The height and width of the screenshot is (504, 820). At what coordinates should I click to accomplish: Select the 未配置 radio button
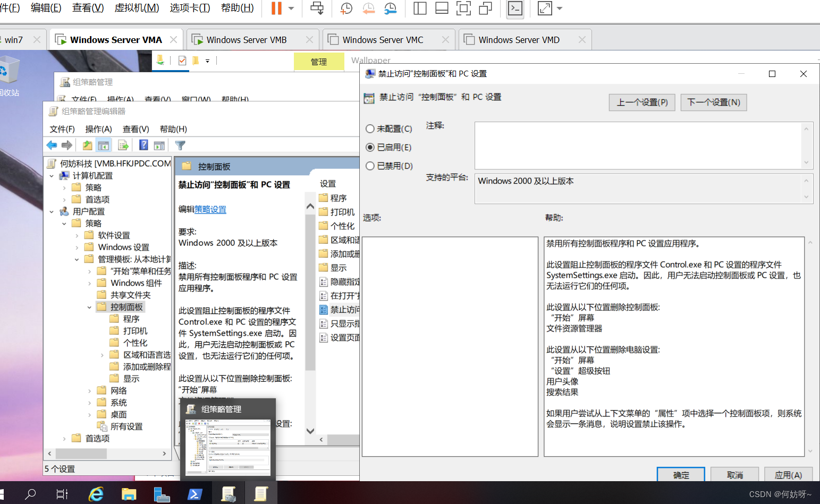click(370, 129)
